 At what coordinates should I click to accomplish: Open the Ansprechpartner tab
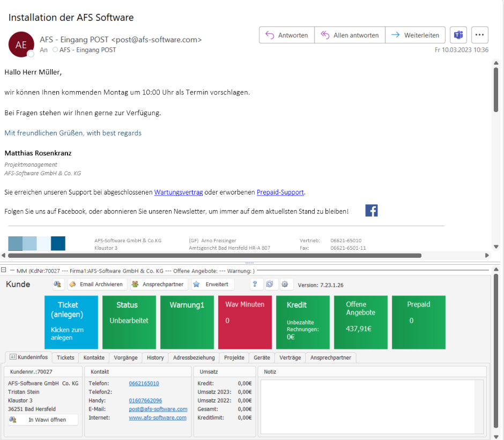tap(330, 357)
